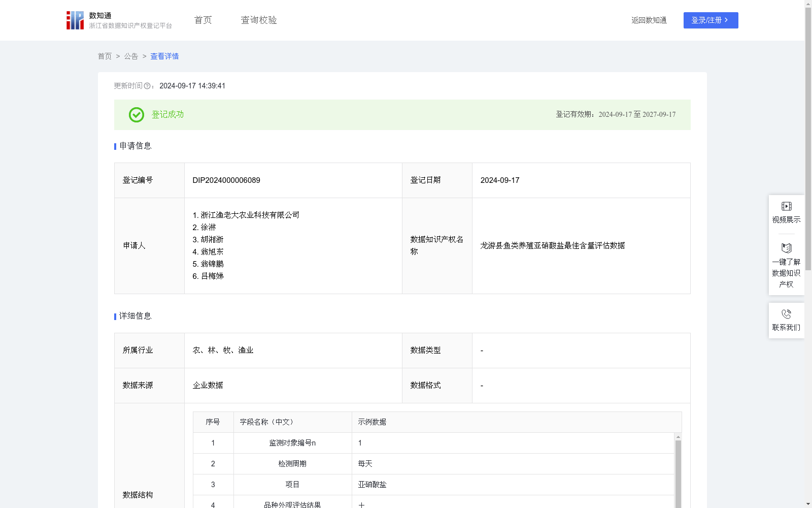
Task: Go to 公告 in the breadcrumb
Action: tap(131, 56)
